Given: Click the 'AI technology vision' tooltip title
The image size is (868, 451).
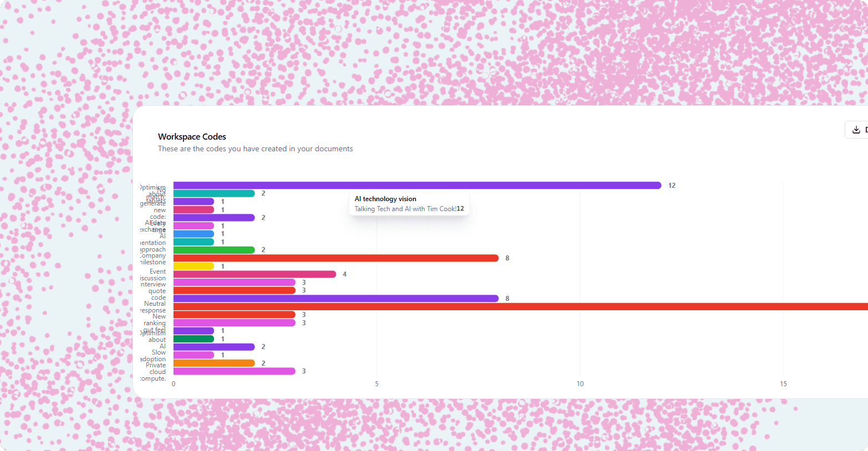Looking at the screenshot, I should coord(385,198).
